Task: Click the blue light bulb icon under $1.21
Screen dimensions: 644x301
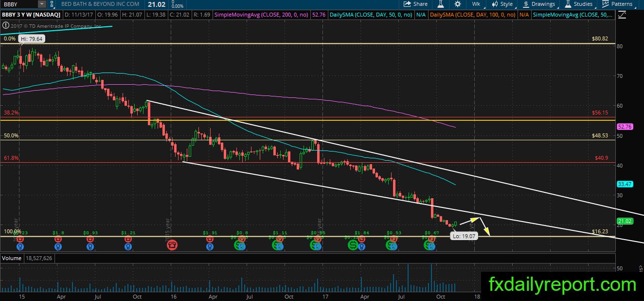Action: pyautogui.click(x=128, y=247)
